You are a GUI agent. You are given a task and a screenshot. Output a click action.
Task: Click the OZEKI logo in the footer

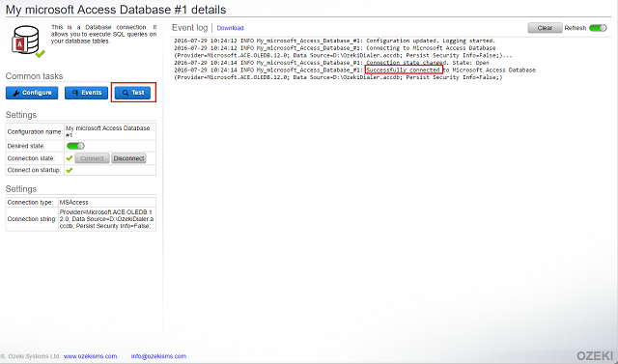pos(595,355)
